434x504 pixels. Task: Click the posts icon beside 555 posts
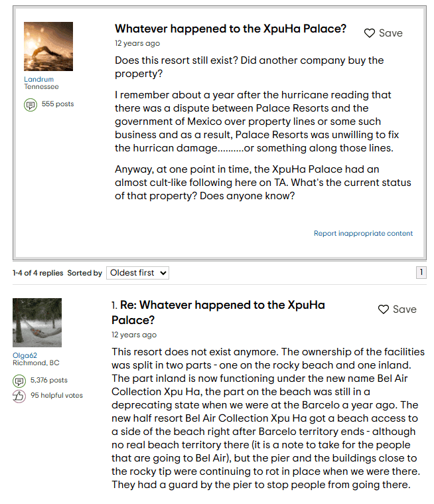30,105
